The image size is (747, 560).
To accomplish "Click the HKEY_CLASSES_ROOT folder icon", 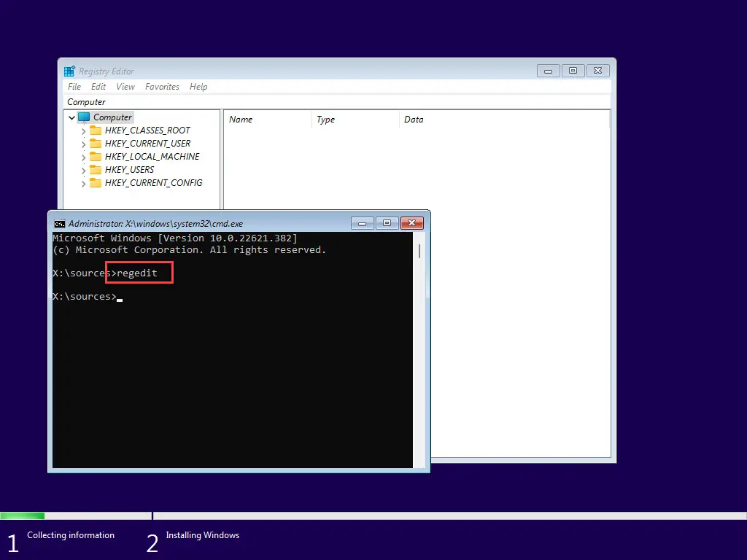I will click(96, 131).
